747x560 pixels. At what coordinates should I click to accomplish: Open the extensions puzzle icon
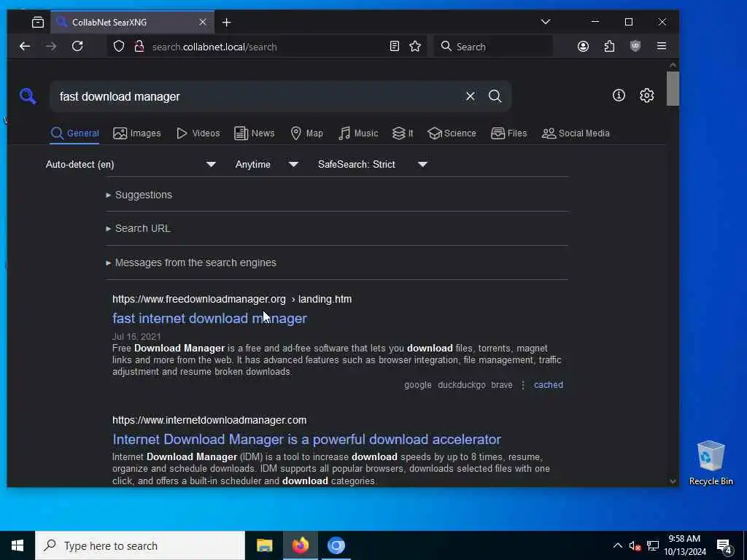pos(609,46)
